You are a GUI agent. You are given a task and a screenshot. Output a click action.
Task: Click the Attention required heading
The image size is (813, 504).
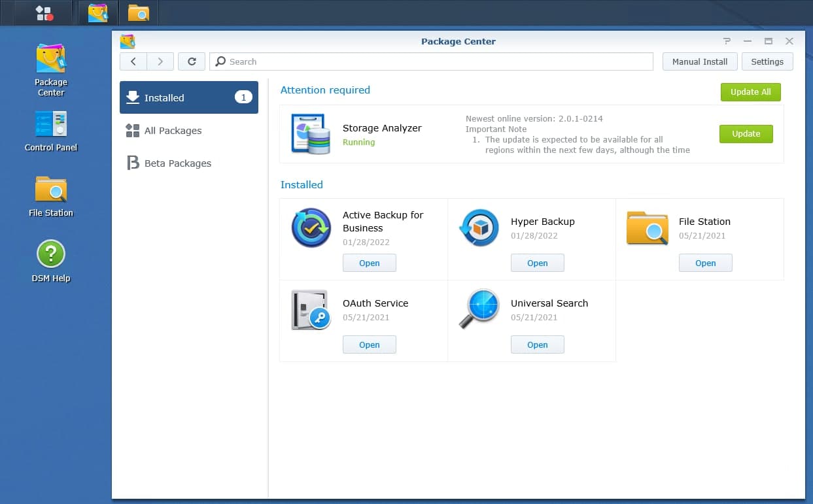[325, 90]
